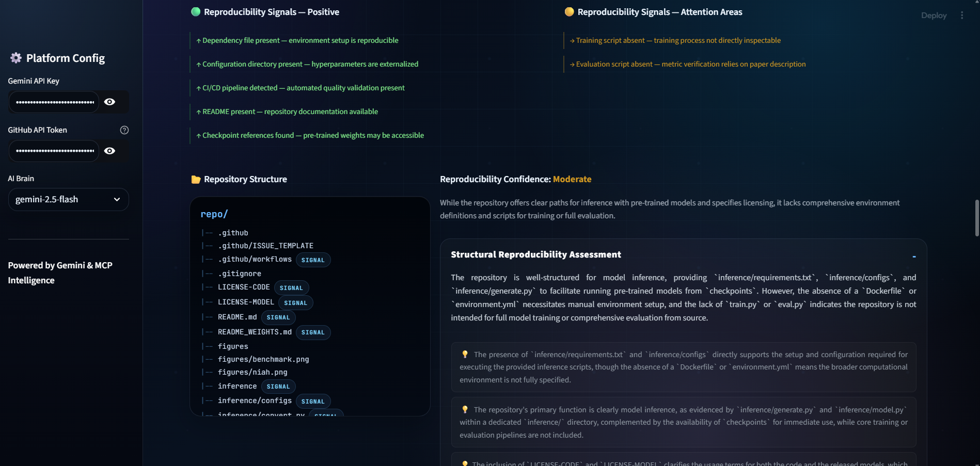Focus the GitHub API Token input field
This screenshot has width=980, height=466.
(x=54, y=151)
